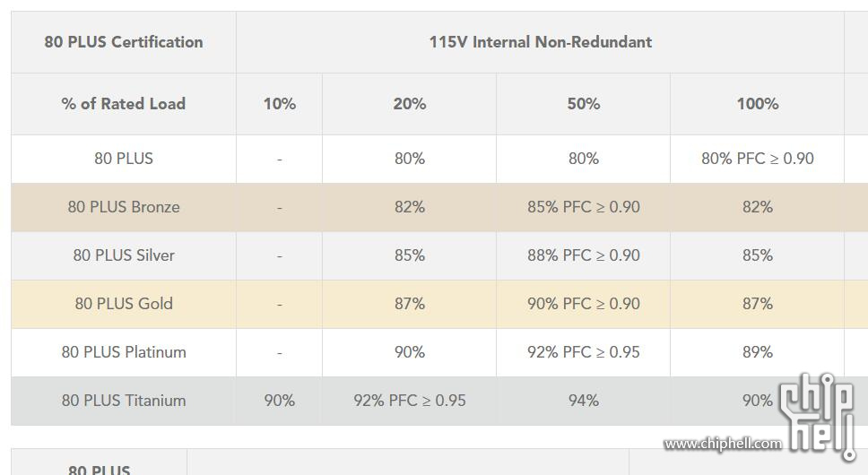Select the "80 PLUS Bronze" row label
Image resolution: width=868 pixels, height=475 pixels.
[124, 207]
